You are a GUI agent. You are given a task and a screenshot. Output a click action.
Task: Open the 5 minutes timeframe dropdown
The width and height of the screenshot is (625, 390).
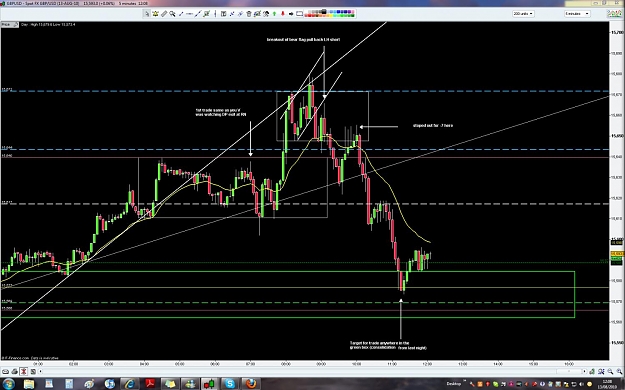577,14
